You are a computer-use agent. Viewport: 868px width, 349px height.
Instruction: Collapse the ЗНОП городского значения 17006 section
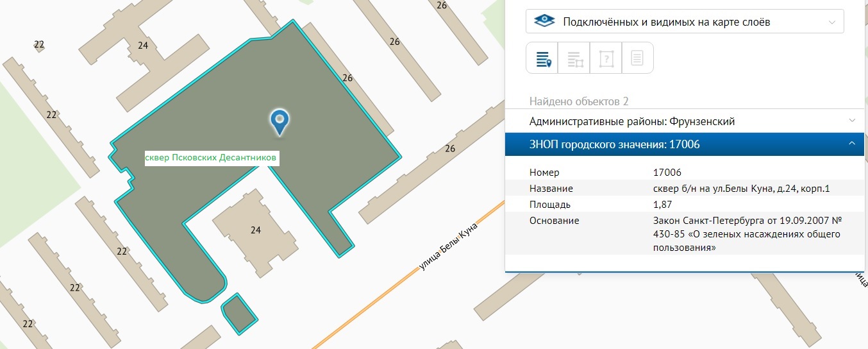click(851, 144)
